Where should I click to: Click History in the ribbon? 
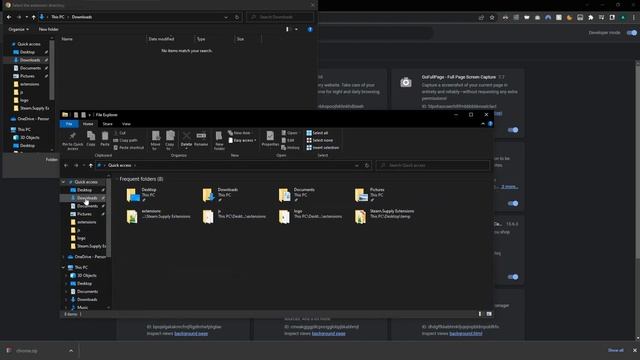[291, 148]
